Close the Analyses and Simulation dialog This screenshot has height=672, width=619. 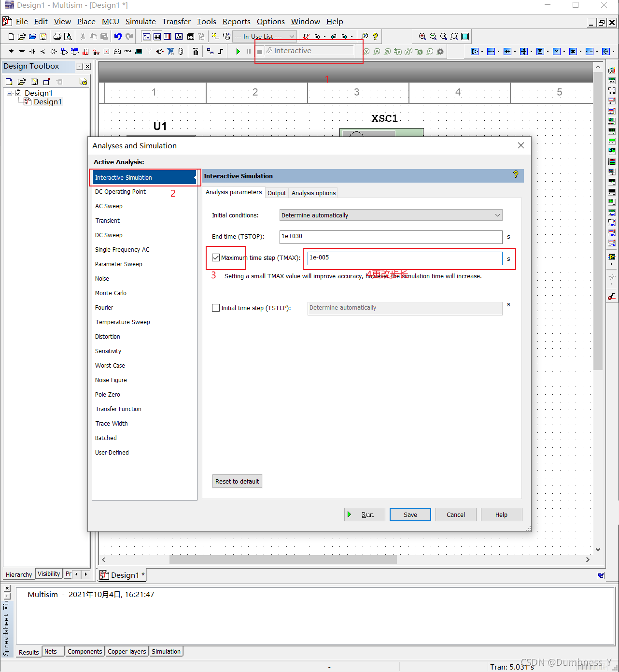[521, 145]
